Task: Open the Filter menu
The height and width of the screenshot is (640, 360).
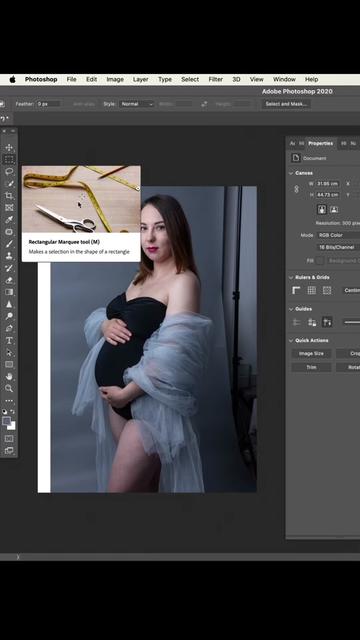Action: click(216, 79)
